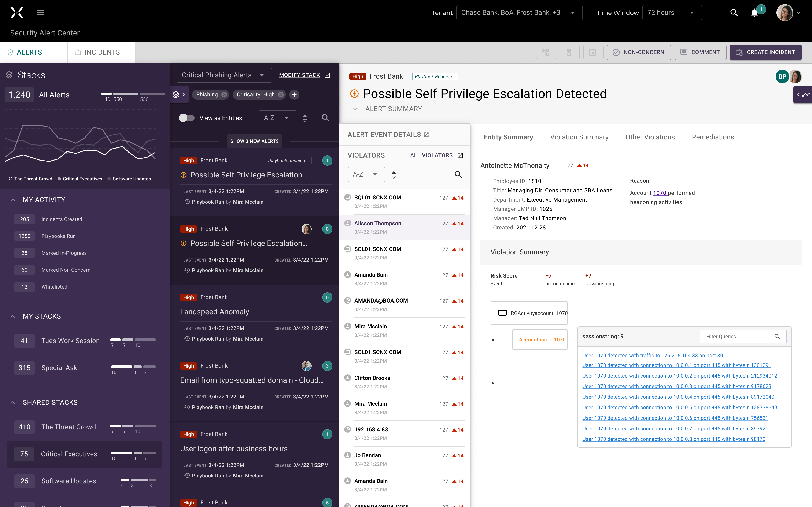Collapse the MY ACTIVITY section
This screenshot has width=812, height=507.
pyautogui.click(x=13, y=200)
